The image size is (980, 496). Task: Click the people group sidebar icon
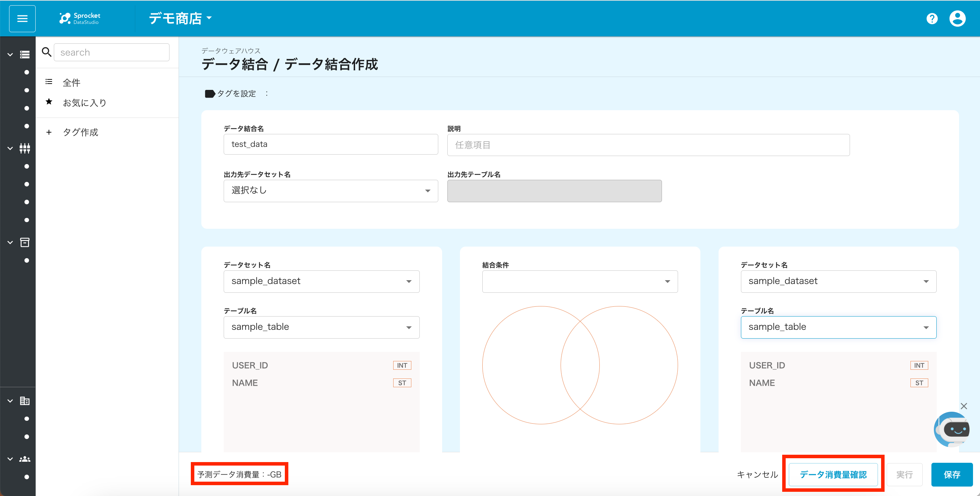pos(25,459)
